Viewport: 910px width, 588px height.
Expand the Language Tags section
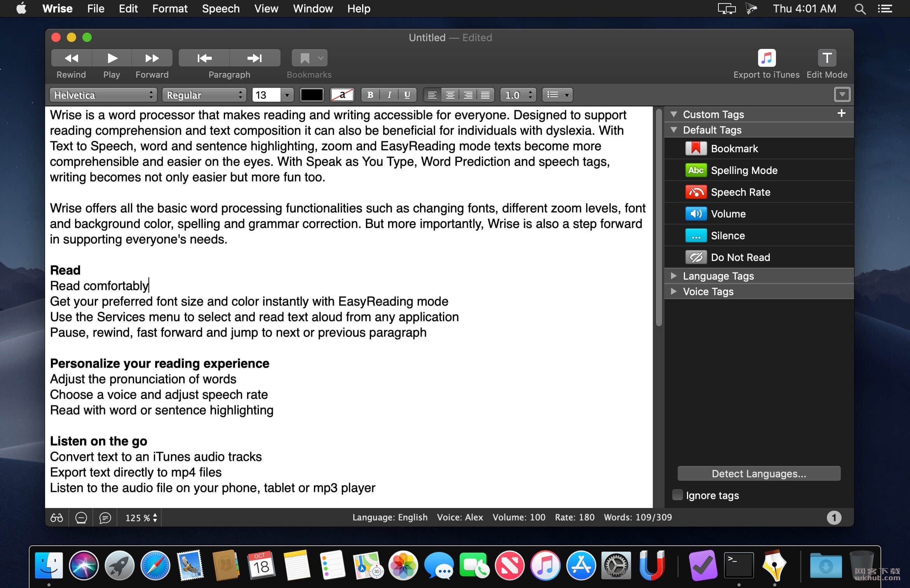(x=674, y=276)
